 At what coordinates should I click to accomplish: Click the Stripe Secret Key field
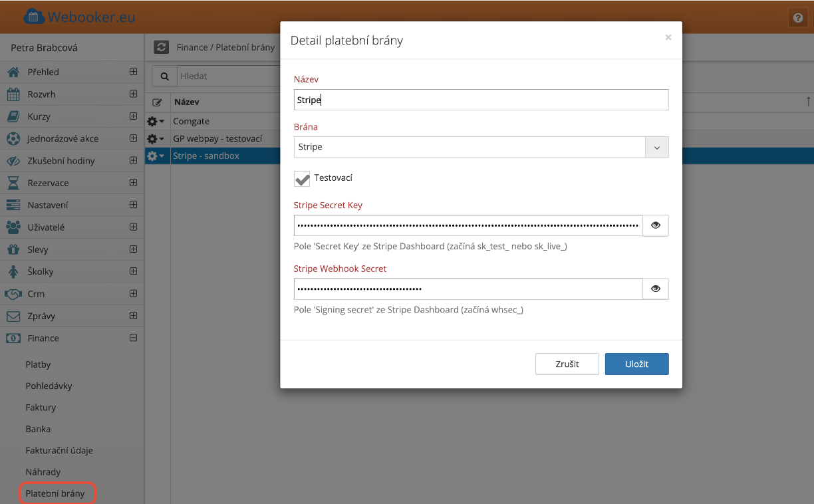tap(468, 225)
